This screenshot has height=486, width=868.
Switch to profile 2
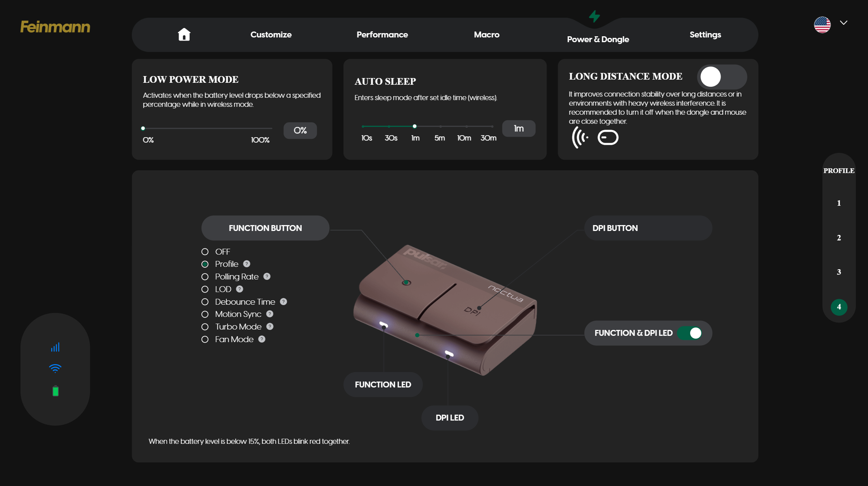pyautogui.click(x=839, y=238)
